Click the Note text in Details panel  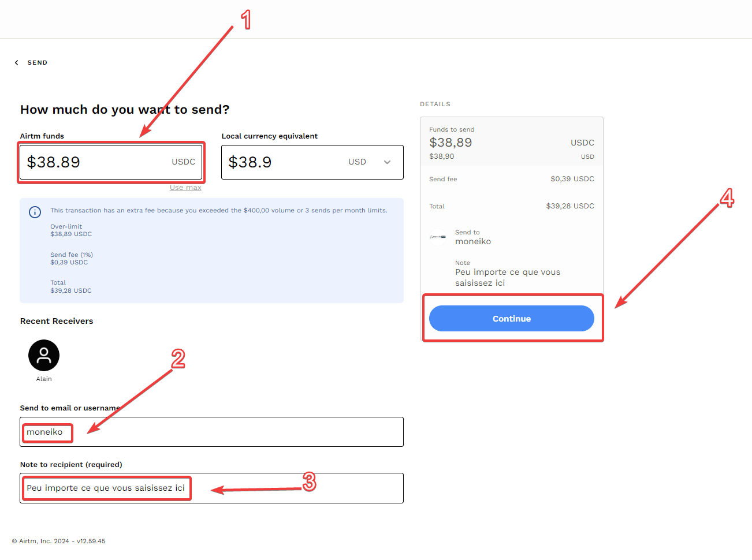[508, 277]
